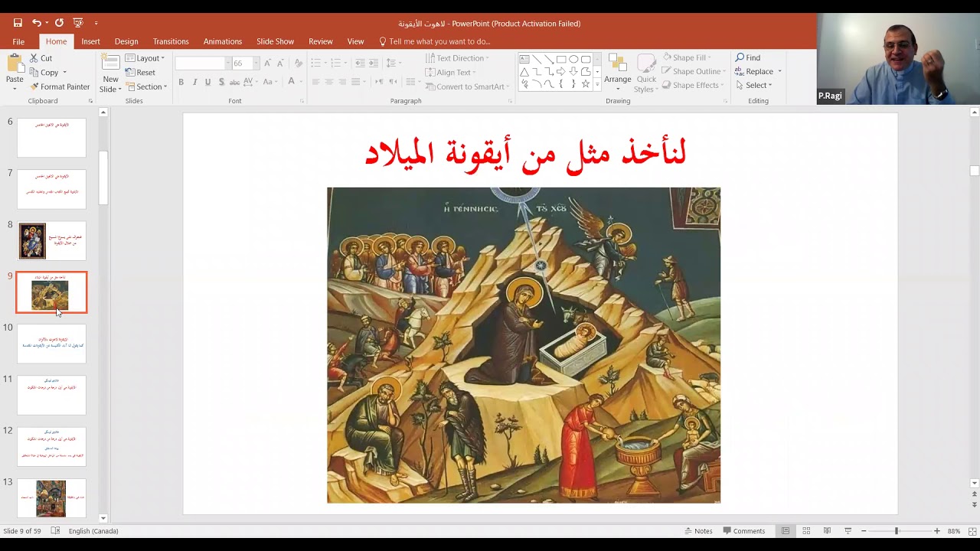Select the oval shape in gallery

click(573, 59)
